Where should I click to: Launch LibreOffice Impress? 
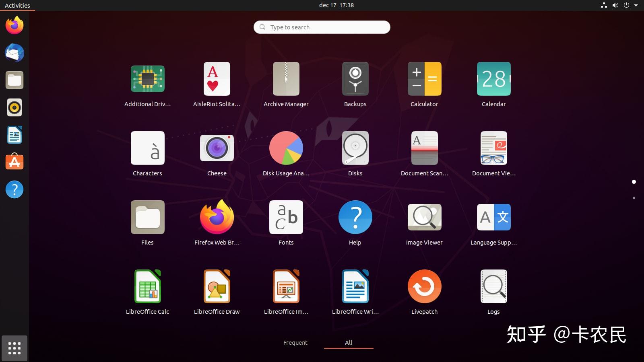286,286
